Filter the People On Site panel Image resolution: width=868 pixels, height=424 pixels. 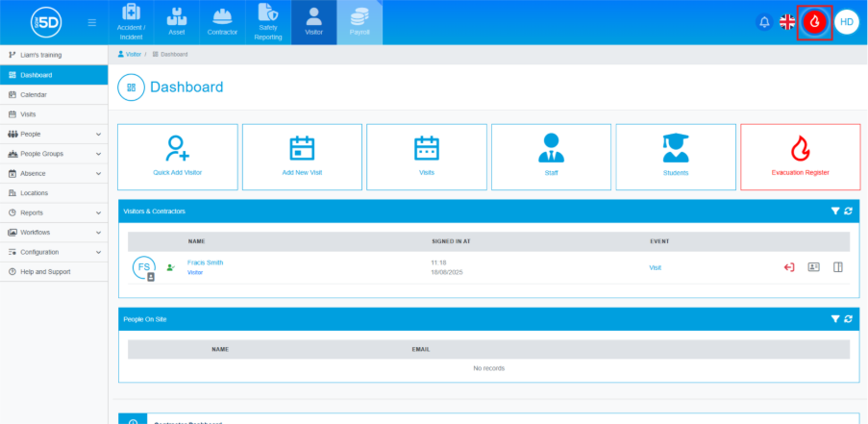[835, 319]
